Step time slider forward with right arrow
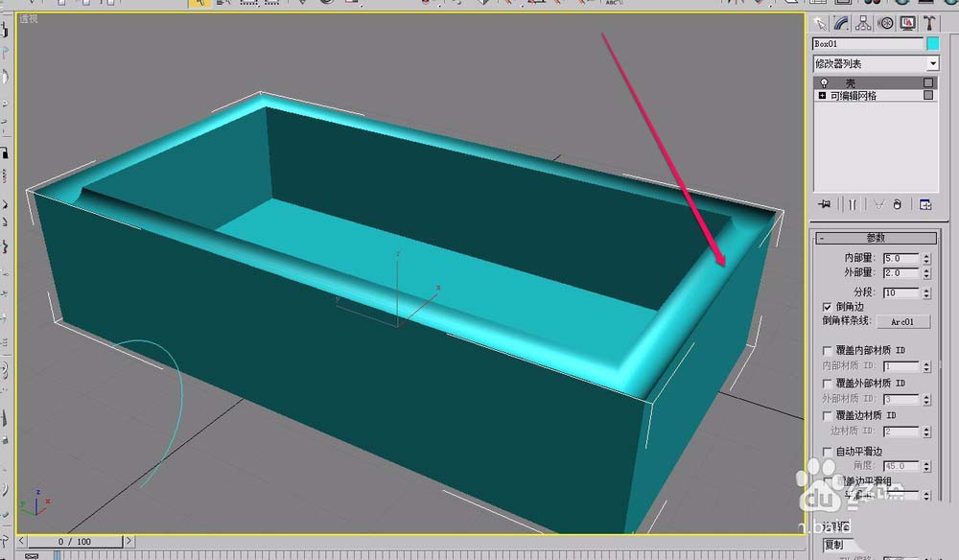This screenshot has width=959, height=560. 129,541
